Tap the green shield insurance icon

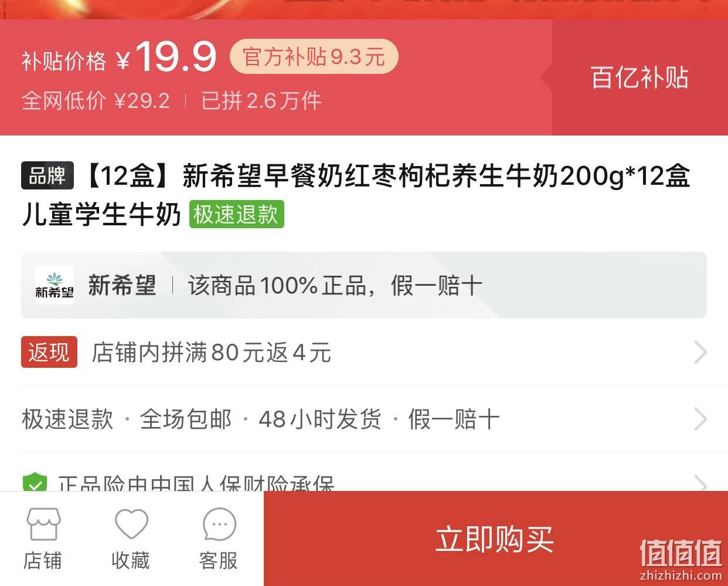point(35,485)
